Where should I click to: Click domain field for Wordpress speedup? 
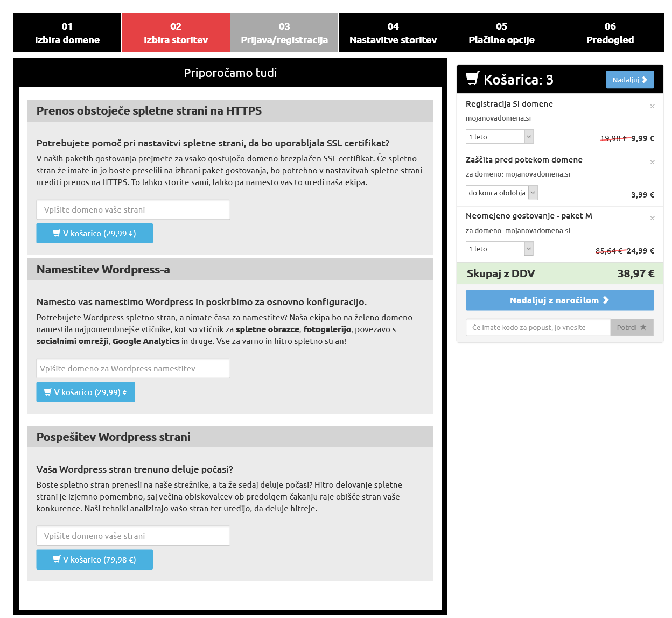click(x=133, y=536)
